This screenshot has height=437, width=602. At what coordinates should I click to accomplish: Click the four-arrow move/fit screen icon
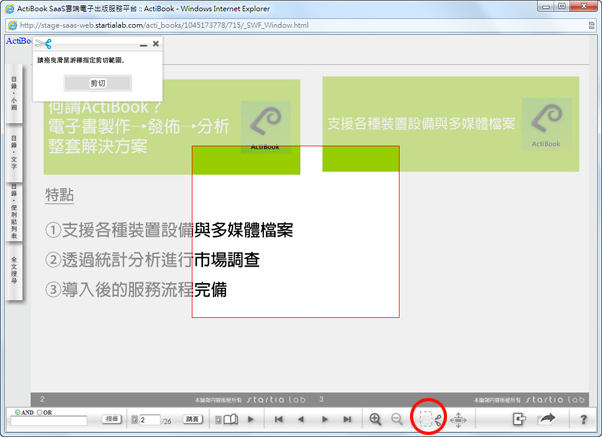click(x=458, y=420)
